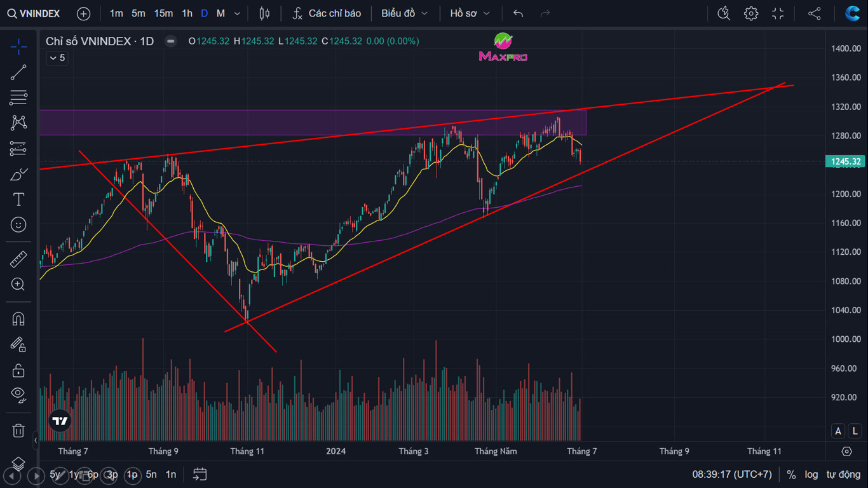Switch to the 15m timeframe
The image size is (868, 488).
163,13
